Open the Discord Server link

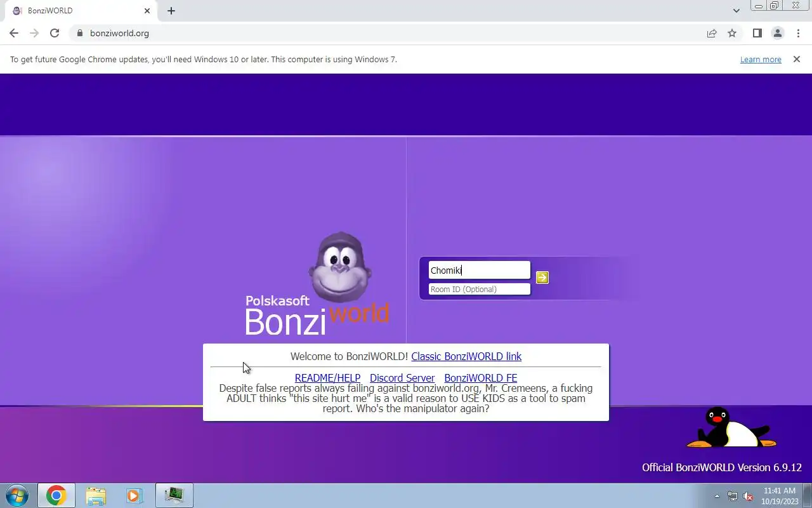point(402,378)
